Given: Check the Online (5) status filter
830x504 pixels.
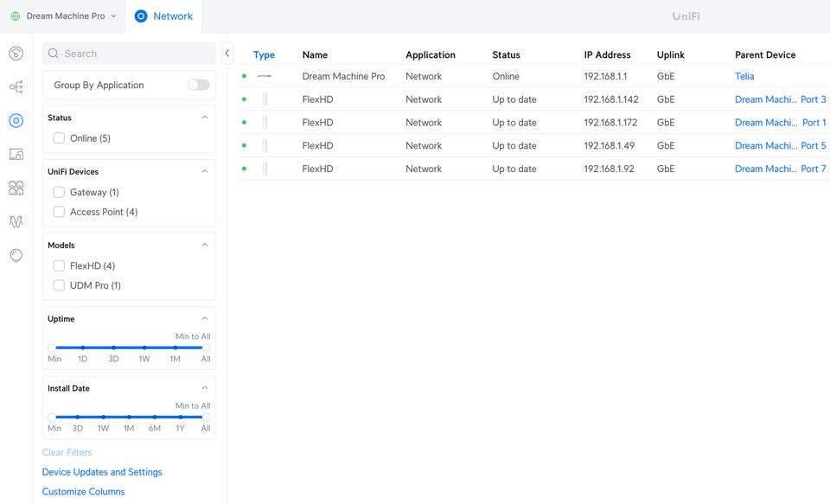Looking at the screenshot, I should 59,138.
